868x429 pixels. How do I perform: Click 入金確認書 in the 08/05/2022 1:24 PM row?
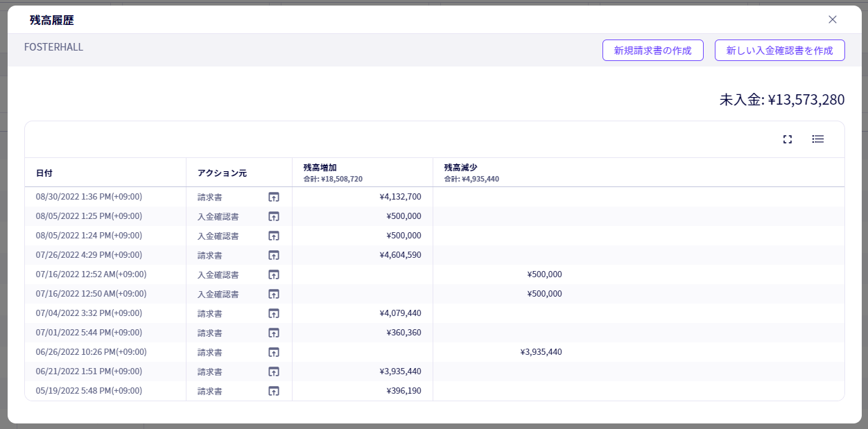click(218, 236)
